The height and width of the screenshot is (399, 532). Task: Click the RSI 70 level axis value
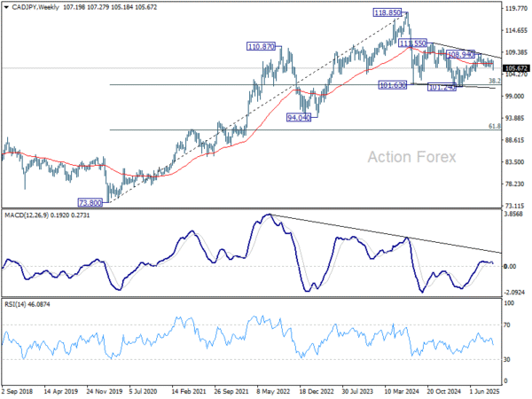point(509,326)
